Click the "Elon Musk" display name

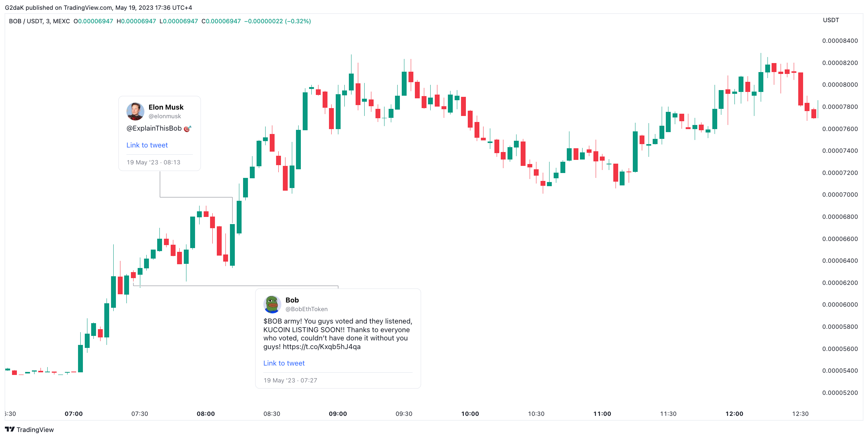click(x=166, y=107)
